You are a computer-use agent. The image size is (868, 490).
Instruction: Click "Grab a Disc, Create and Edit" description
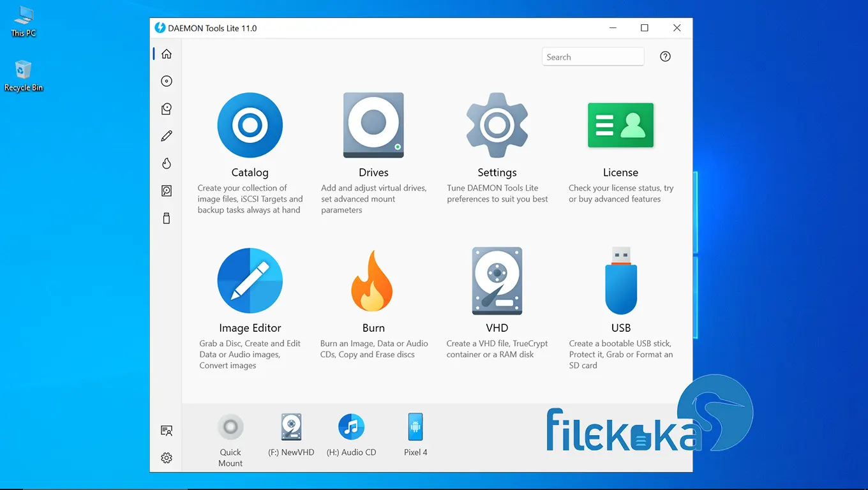250,354
